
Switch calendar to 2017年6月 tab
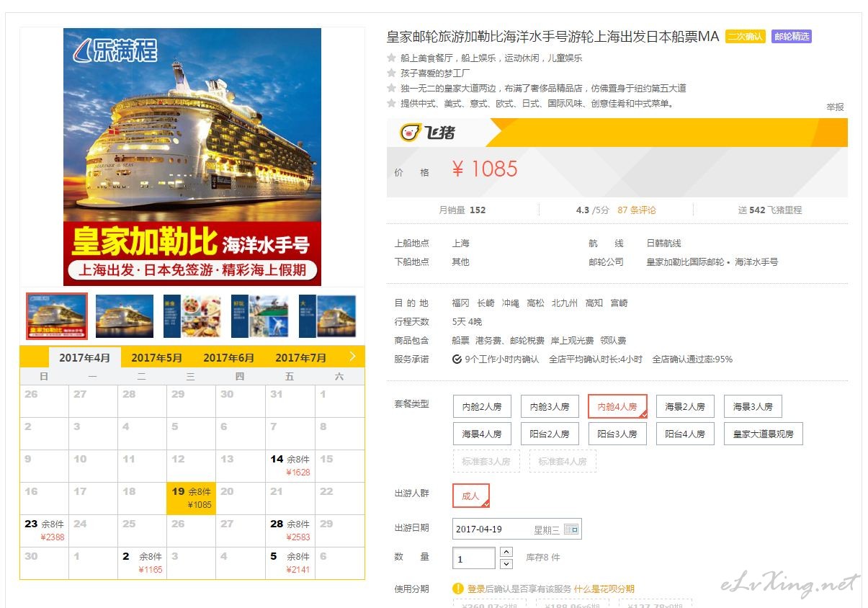[229, 357]
